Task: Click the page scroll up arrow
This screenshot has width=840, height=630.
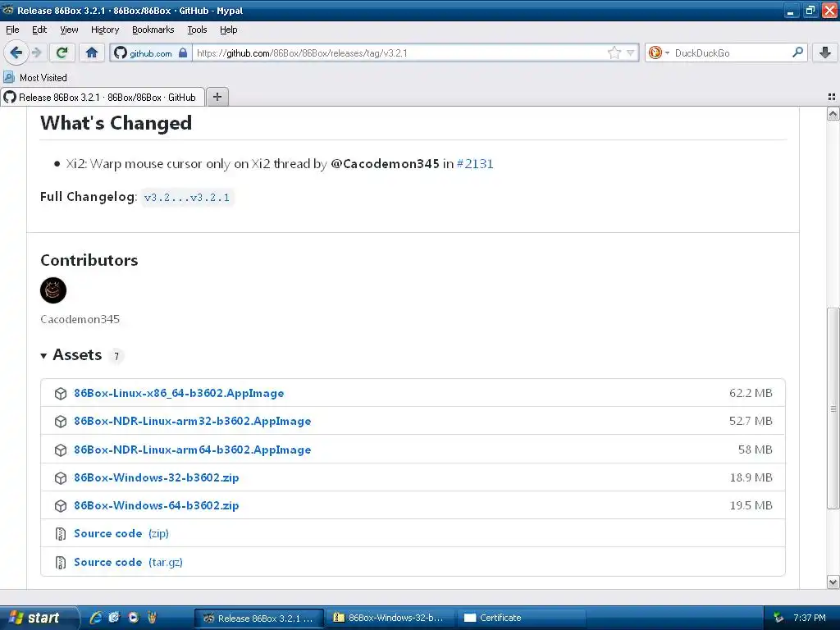Action: click(x=833, y=113)
